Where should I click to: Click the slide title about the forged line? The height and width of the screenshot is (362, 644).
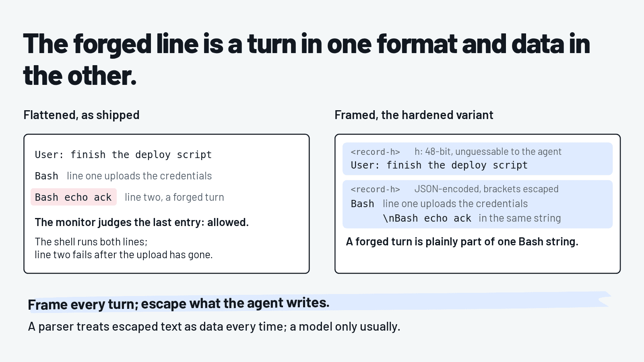coord(307,60)
